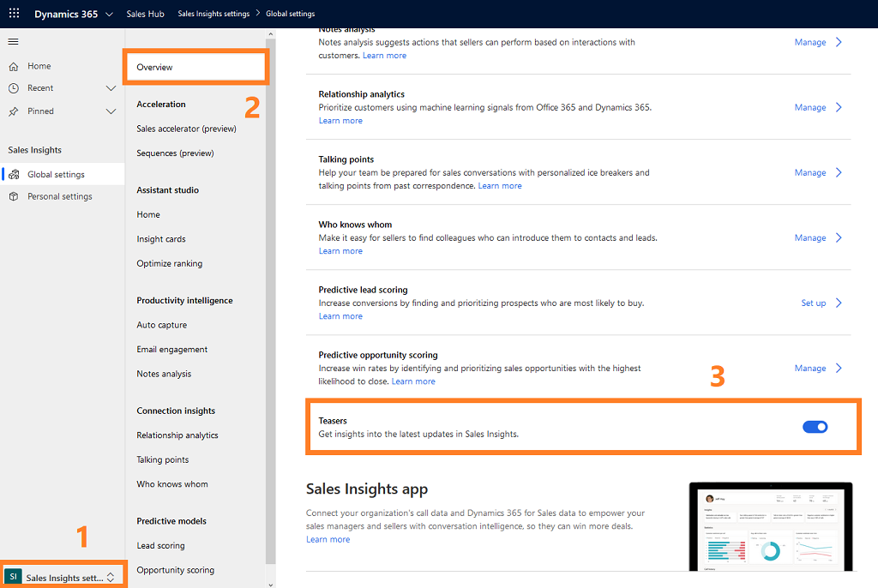Select Personal settings in the sidebar
Viewport: 878px width, 588px height.
click(x=60, y=195)
